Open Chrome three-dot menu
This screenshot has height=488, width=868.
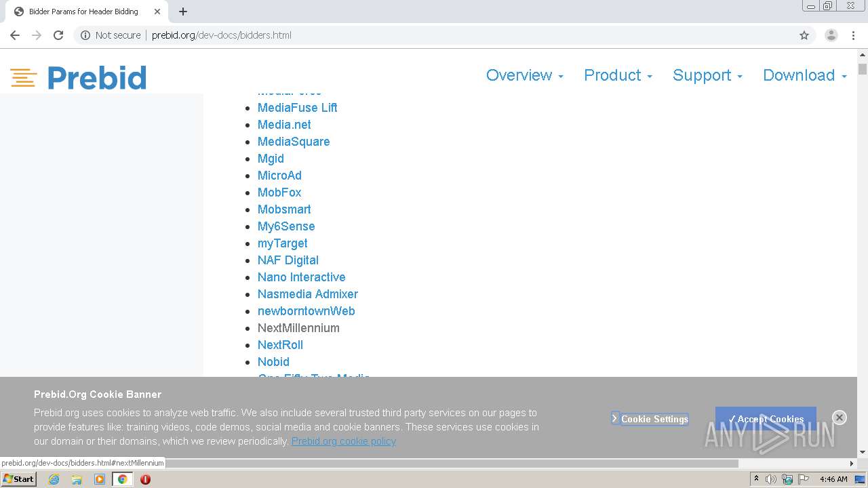[x=853, y=35]
